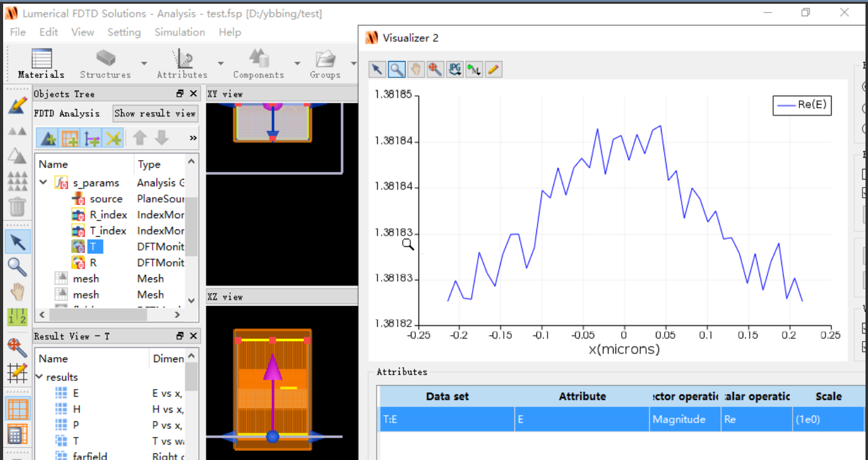Click export to MATLAB icon in Visualizer
Screen dimensions: 868x460
(x=475, y=69)
